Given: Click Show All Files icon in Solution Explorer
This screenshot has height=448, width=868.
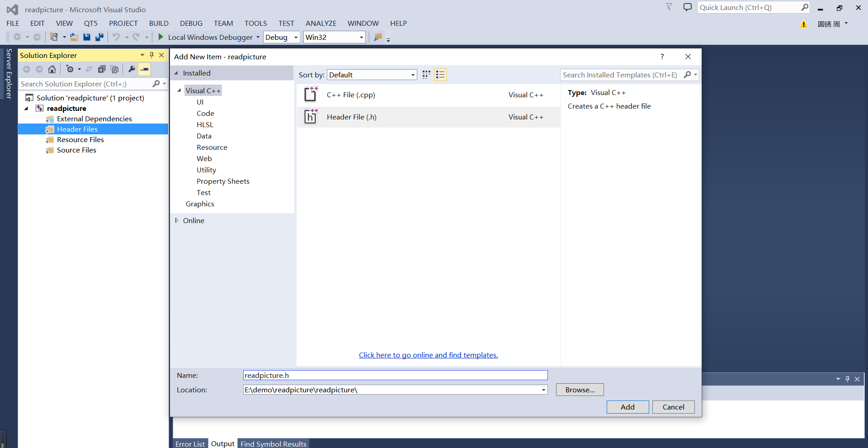Looking at the screenshot, I should point(115,69).
